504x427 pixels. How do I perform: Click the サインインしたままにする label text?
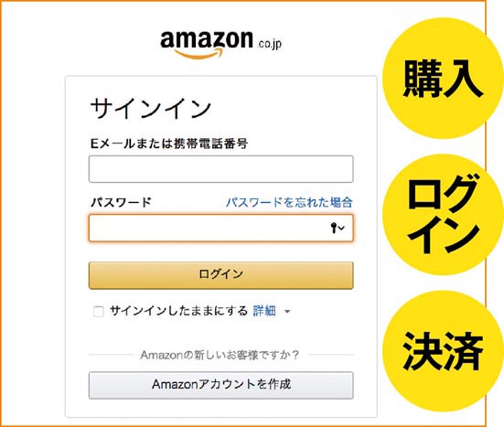pyautogui.click(x=178, y=311)
